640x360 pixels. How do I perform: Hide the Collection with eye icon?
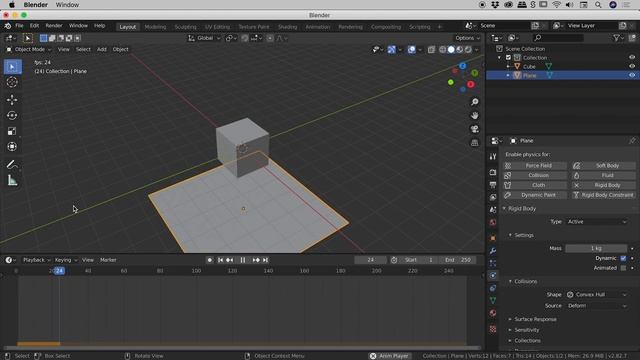[x=632, y=57]
